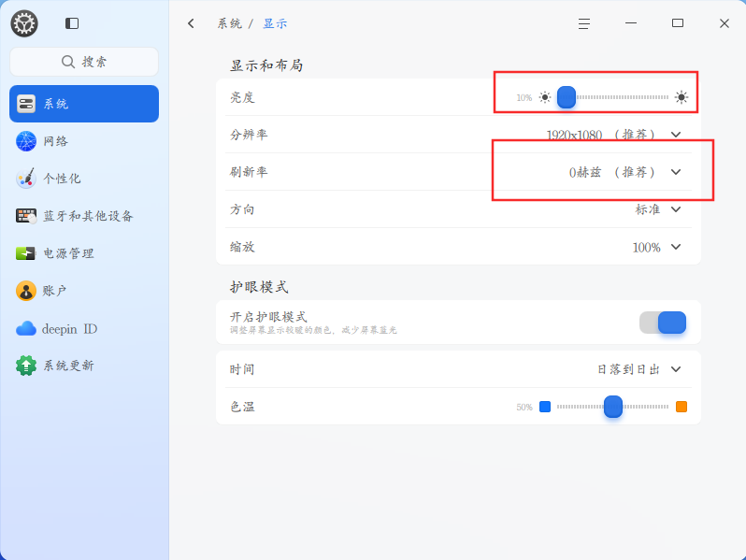
Task: Maximize the settings window
Action: tap(678, 22)
